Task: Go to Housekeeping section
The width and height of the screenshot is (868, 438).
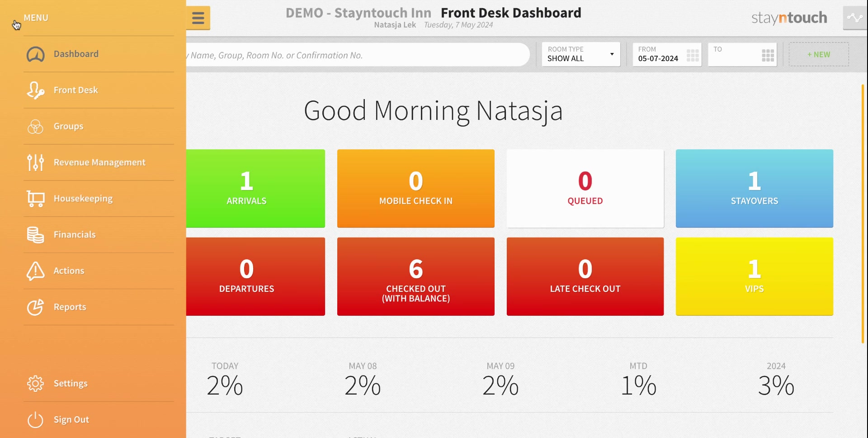Action: click(x=83, y=199)
